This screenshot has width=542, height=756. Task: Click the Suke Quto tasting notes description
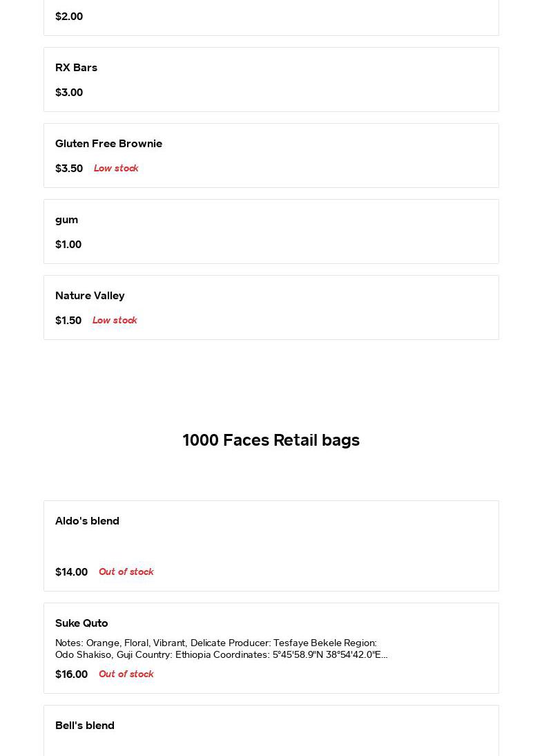click(x=221, y=649)
